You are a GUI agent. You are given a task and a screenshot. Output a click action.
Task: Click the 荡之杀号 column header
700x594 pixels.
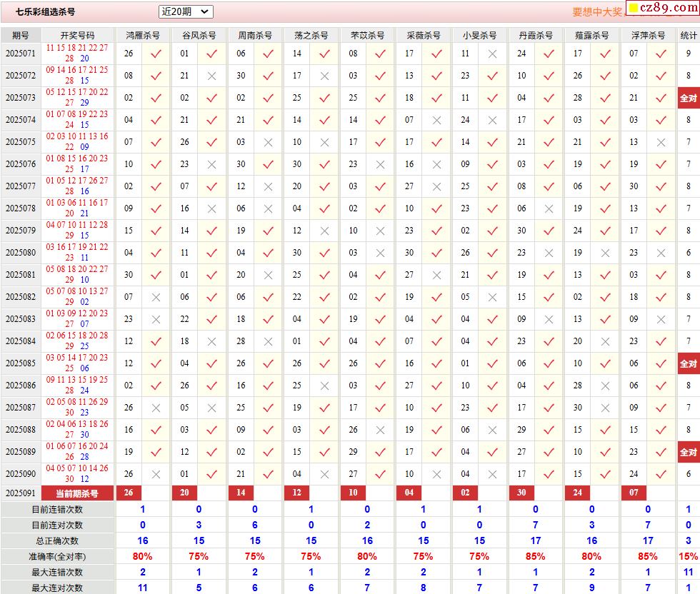311,35
